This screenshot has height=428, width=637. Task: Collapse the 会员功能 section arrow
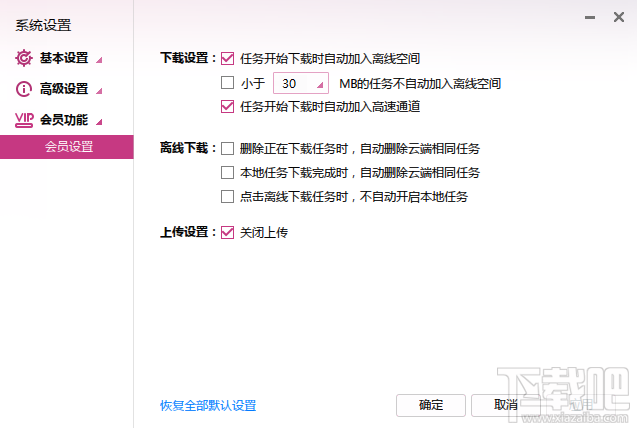pyautogui.click(x=99, y=122)
